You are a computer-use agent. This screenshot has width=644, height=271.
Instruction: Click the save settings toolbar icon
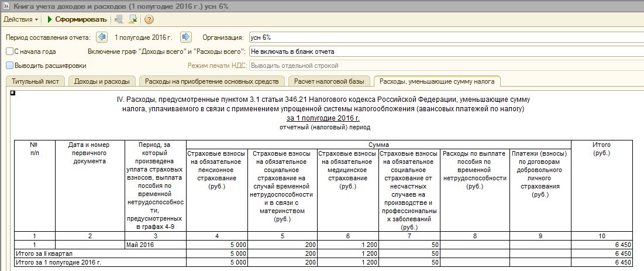(x=133, y=19)
